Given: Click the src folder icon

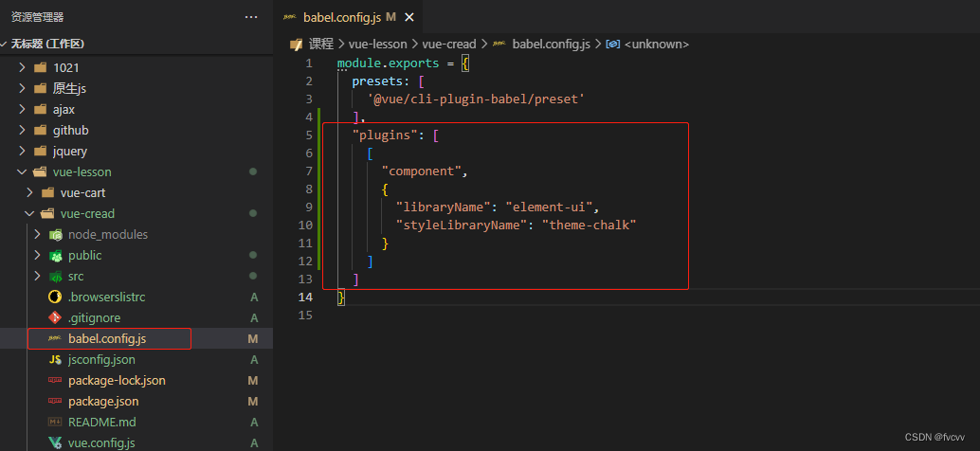Looking at the screenshot, I should (56, 276).
